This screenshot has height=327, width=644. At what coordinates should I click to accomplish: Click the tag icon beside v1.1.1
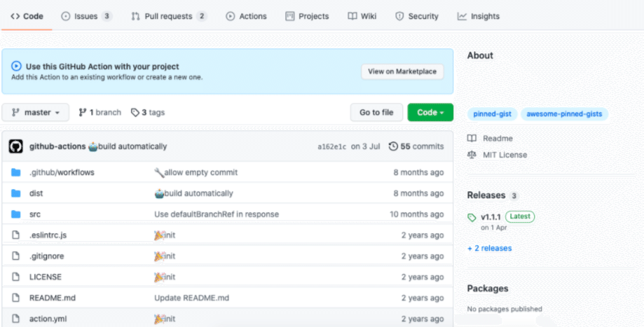coord(472,218)
